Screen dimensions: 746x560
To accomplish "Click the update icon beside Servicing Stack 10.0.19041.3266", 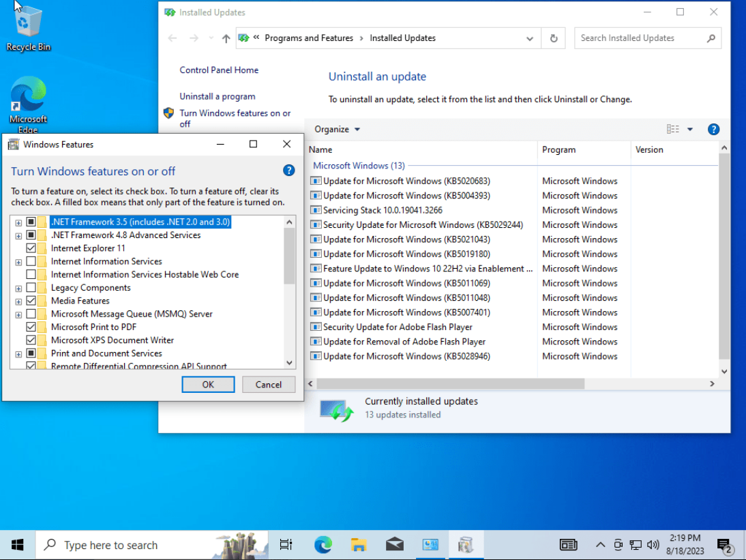I will (316, 210).
